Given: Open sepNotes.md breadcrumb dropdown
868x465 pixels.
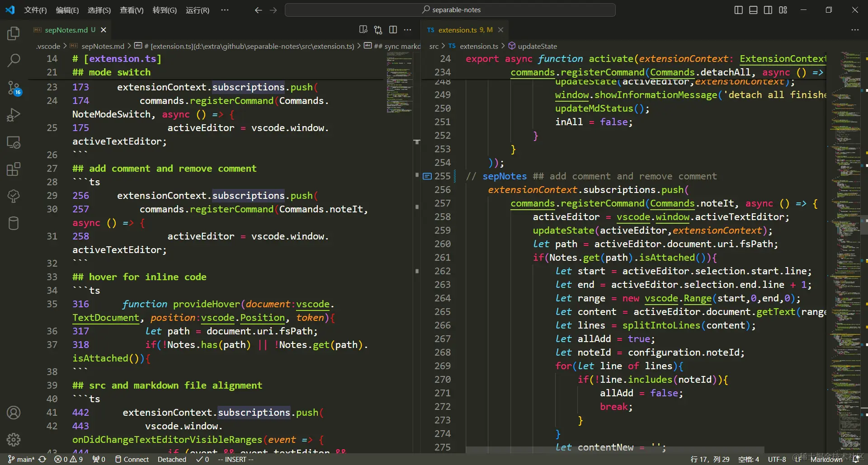Looking at the screenshot, I should click(x=97, y=46).
